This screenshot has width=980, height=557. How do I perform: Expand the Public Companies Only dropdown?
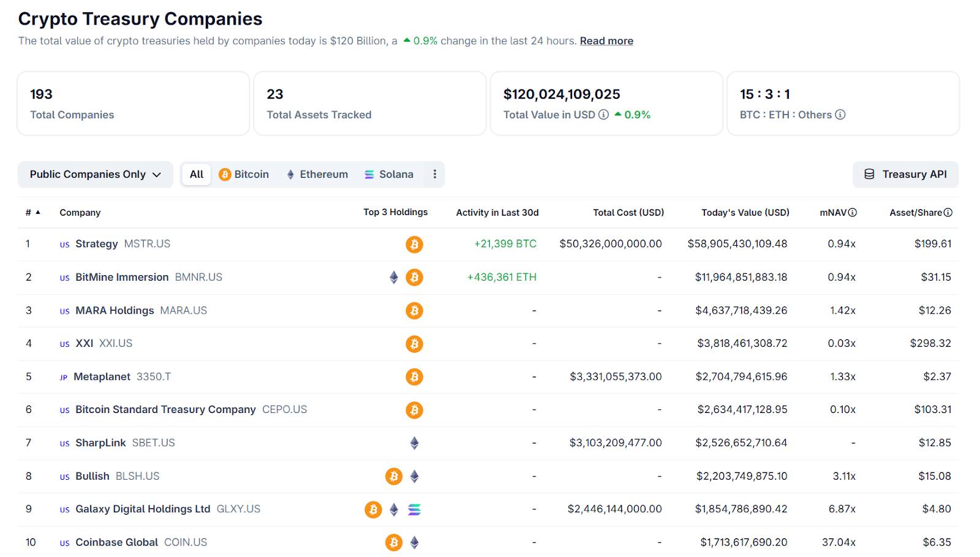[x=95, y=175]
